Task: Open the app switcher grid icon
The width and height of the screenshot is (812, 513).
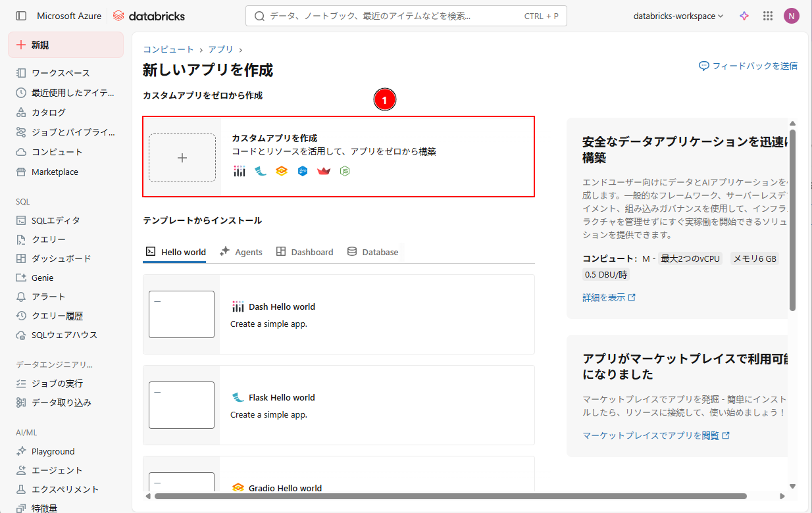Action: (767, 16)
